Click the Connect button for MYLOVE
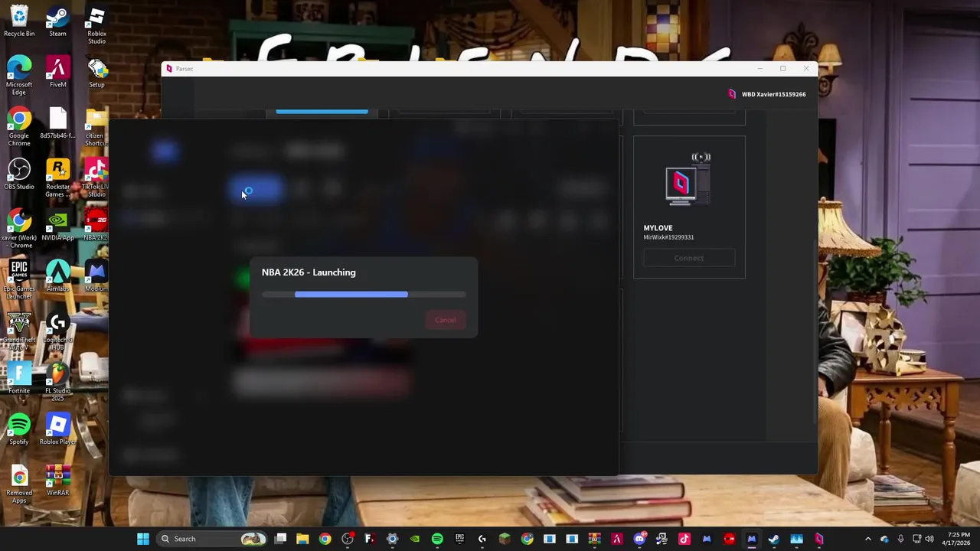 tap(689, 258)
